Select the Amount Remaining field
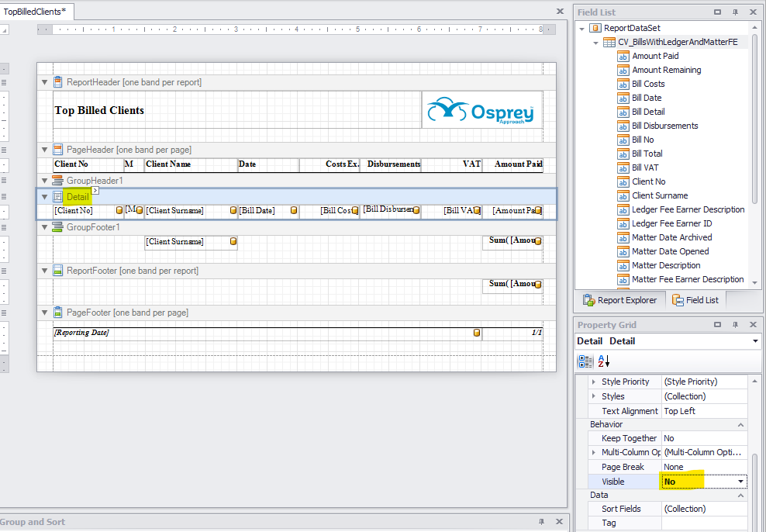The width and height of the screenshot is (766, 532). (666, 70)
